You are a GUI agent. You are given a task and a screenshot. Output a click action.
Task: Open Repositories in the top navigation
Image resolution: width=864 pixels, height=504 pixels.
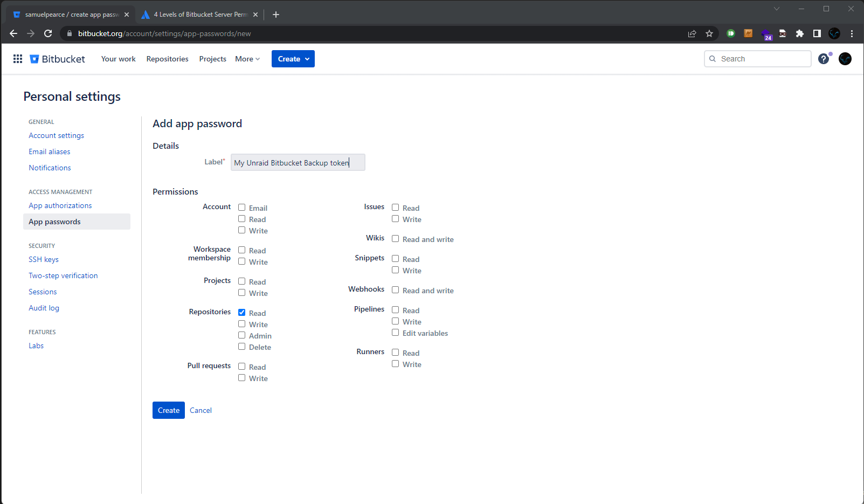tap(168, 59)
